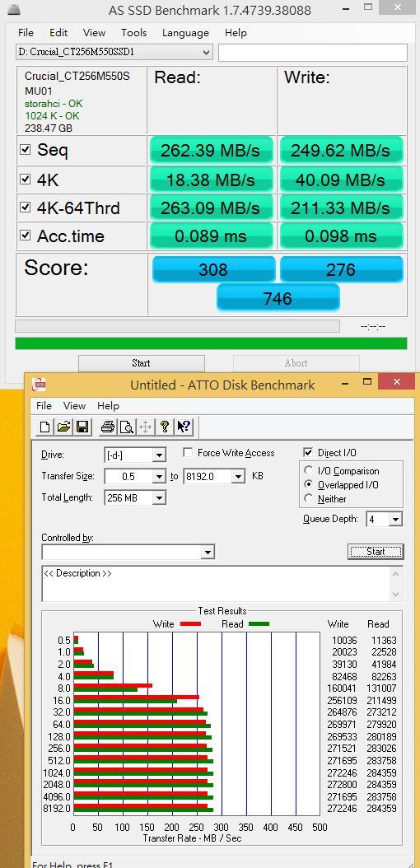Click the Start button in AS SSD
This screenshot has width=420, height=868.
tap(141, 363)
